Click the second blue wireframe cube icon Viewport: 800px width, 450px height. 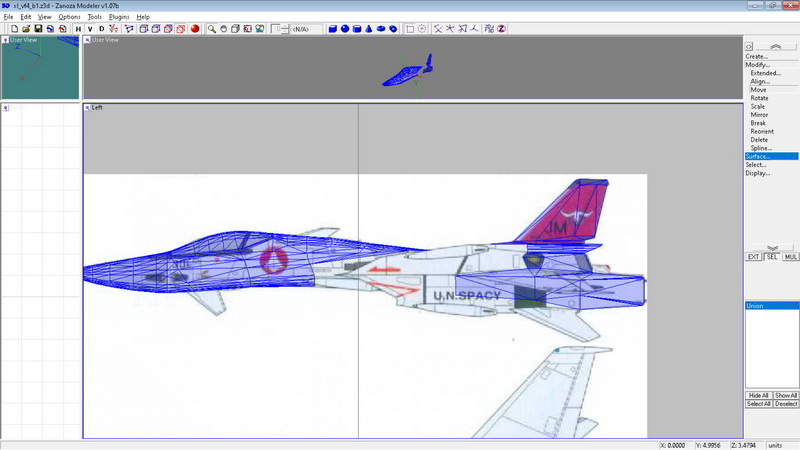point(156,29)
